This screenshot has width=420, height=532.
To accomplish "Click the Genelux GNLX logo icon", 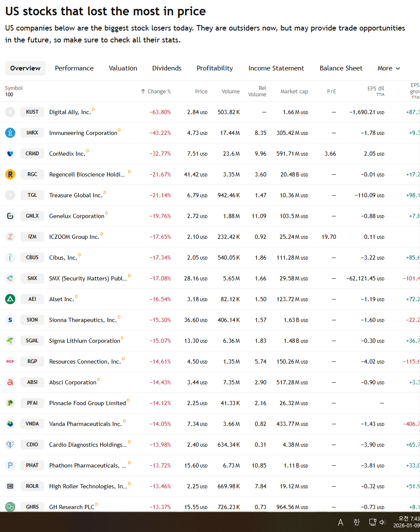I will (10, 216).
